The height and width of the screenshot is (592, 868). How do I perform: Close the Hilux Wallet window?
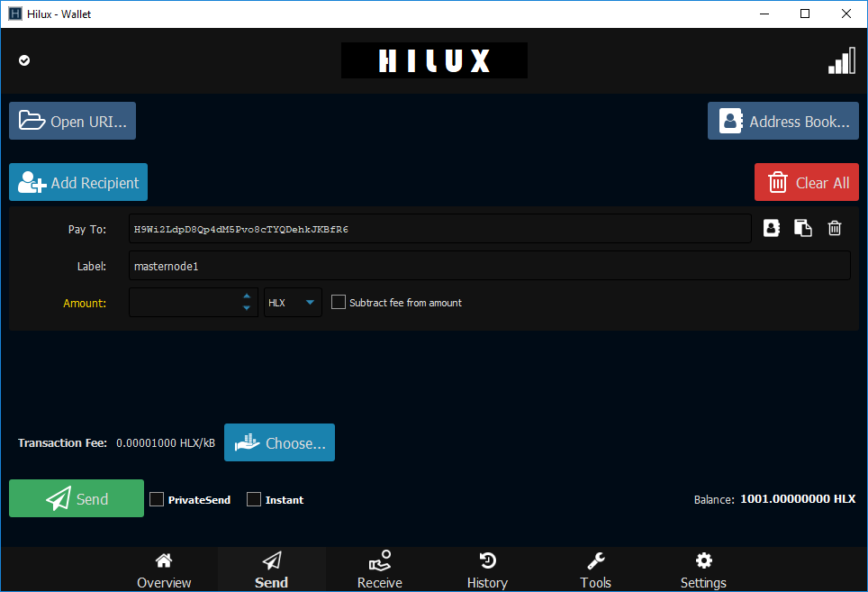845,14
